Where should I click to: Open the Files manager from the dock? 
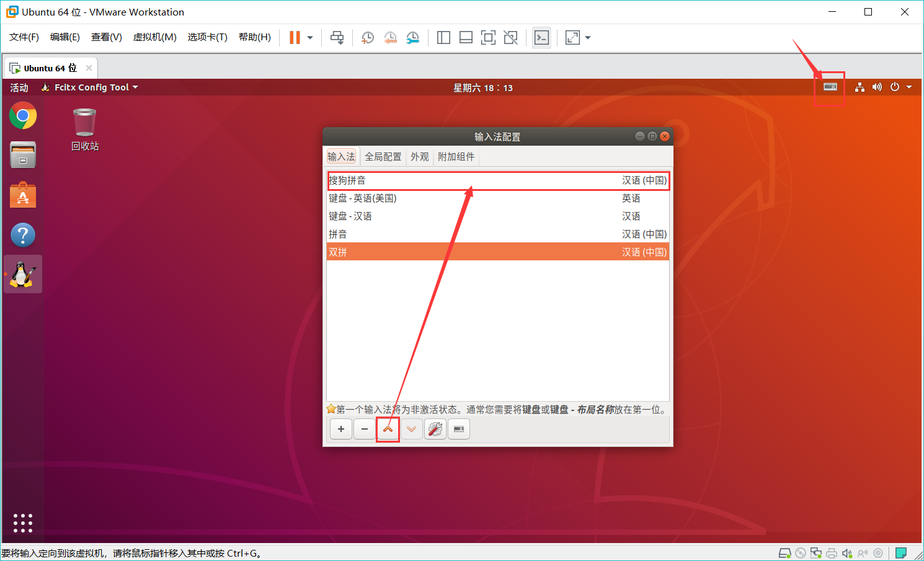tap(23, 155)
